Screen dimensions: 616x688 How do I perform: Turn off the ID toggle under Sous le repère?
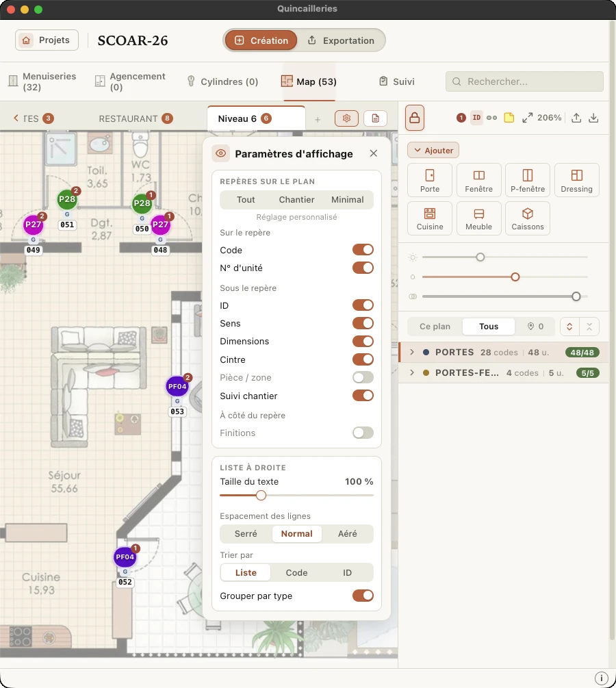[x=363, y=305]
